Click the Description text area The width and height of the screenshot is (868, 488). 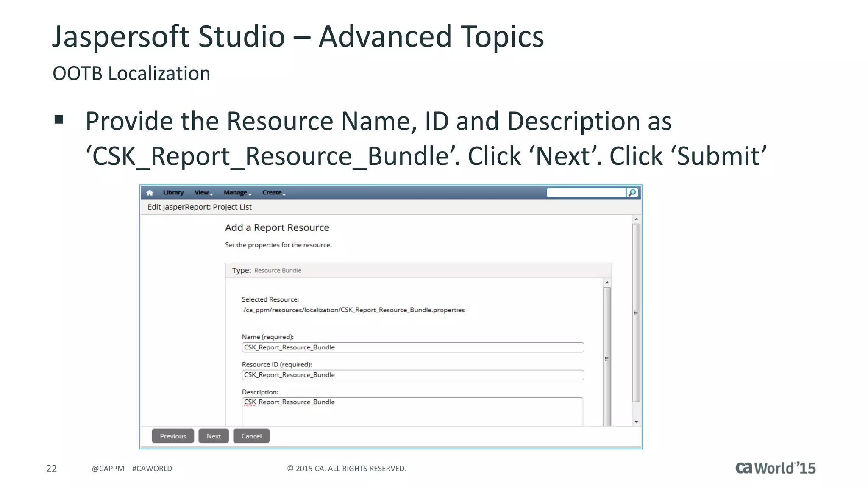412,412
